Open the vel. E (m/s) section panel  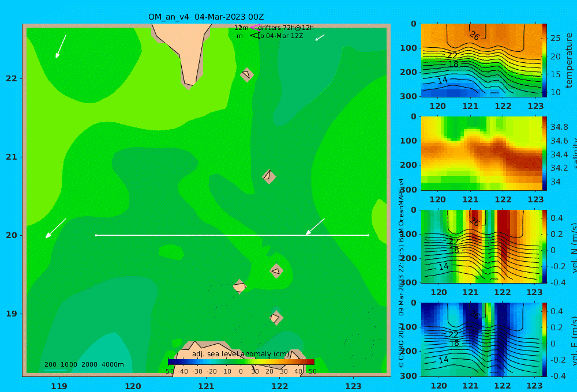(482, 340)
